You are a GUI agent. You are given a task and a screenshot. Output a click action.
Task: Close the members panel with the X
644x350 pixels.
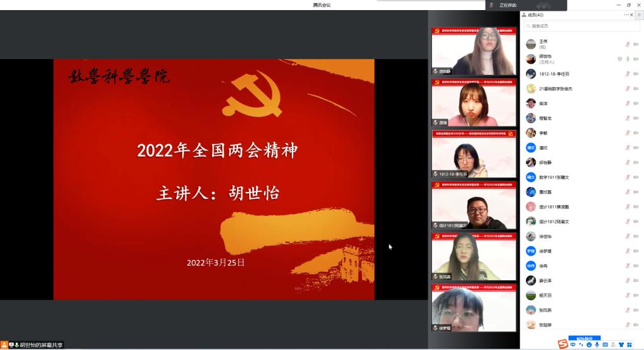pyautogui.click(x=631, y=15)
